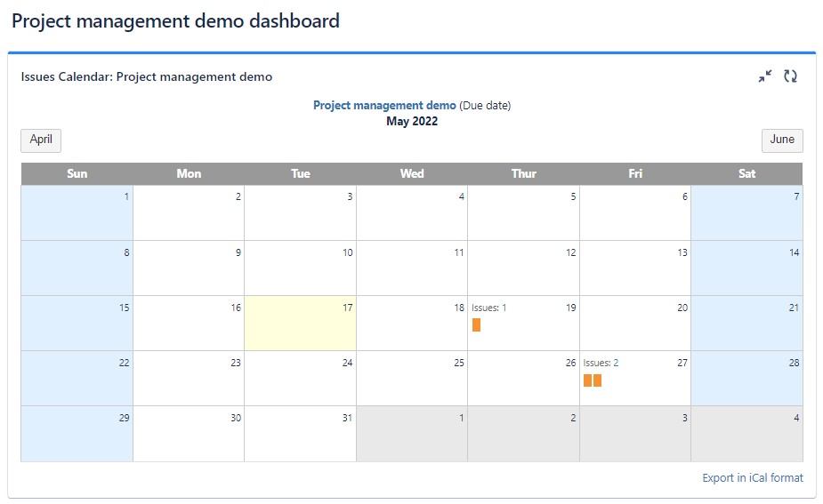Click the dashboard page heading

coord(175,21)
